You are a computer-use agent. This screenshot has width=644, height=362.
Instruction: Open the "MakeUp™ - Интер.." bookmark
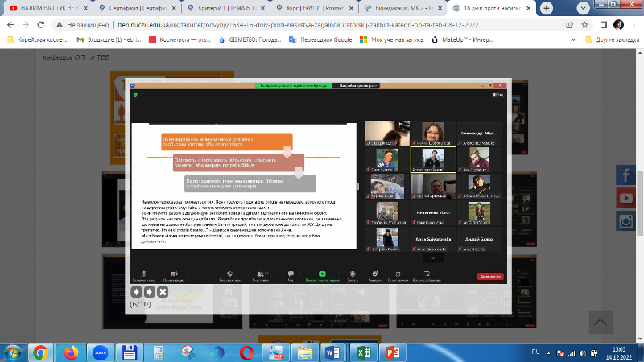pyautogui.click(x=462, y=39)
